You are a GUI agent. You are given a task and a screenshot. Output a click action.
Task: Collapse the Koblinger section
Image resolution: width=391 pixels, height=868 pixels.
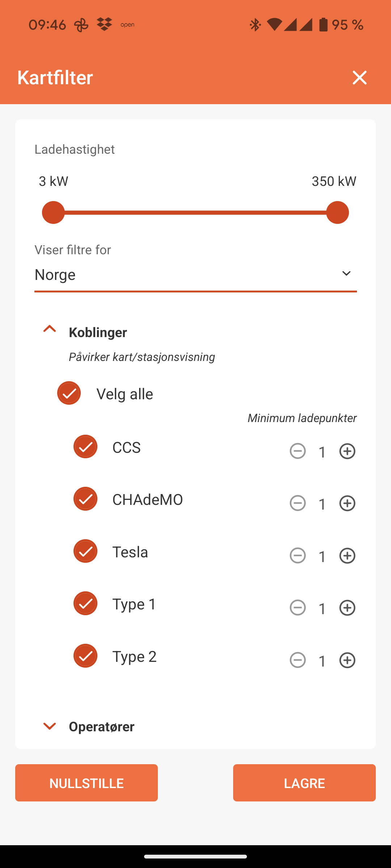tap(50, 329)
